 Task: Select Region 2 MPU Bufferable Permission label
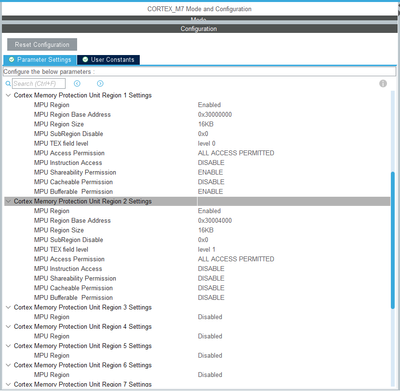73,298
